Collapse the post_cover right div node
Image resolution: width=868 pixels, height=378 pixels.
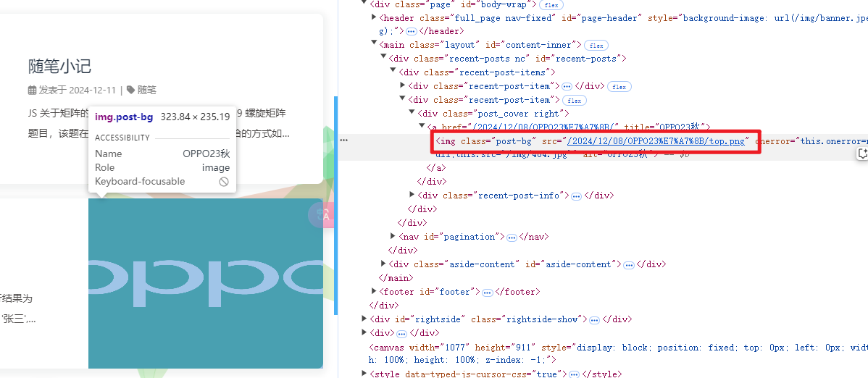[412, 113]
